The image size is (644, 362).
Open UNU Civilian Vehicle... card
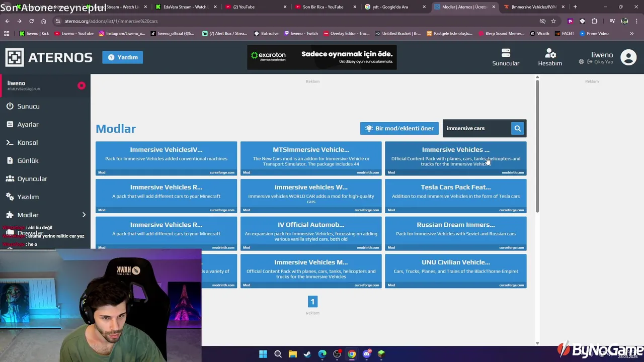456,271
